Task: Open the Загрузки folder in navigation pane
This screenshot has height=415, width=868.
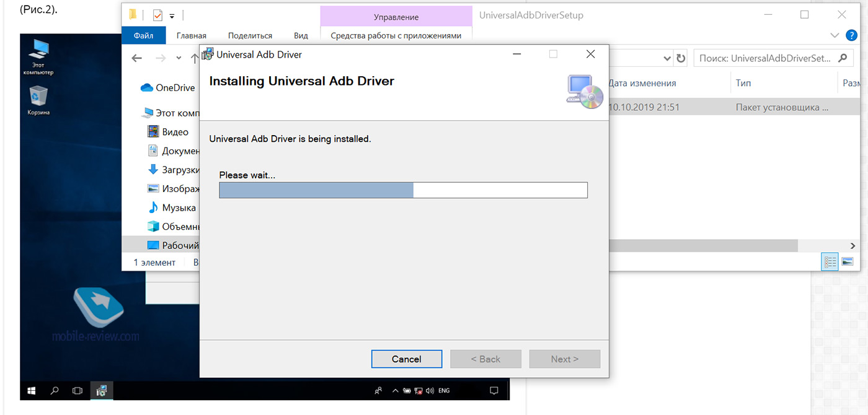Action: click(173, 170)
